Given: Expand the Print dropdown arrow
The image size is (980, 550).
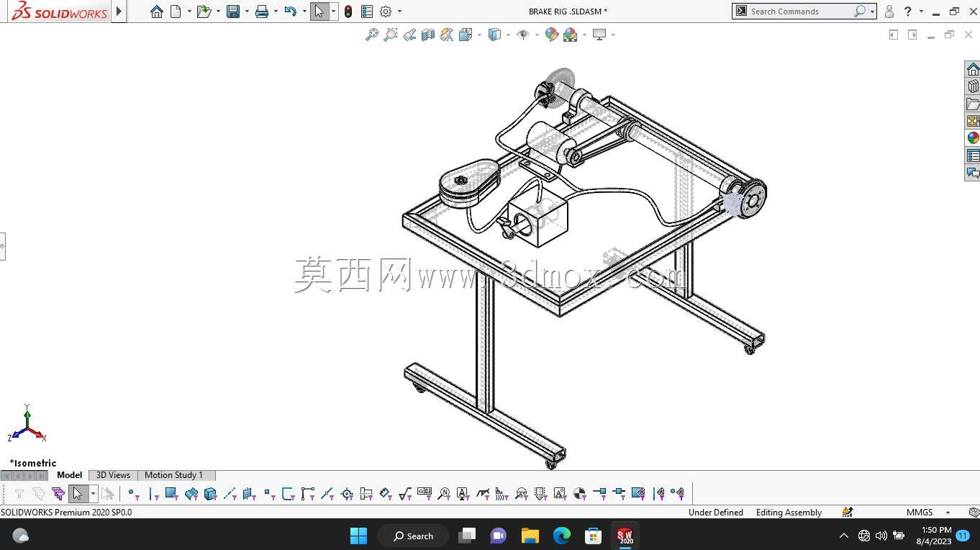Looking at the screenshot, I should click(276, 12).
